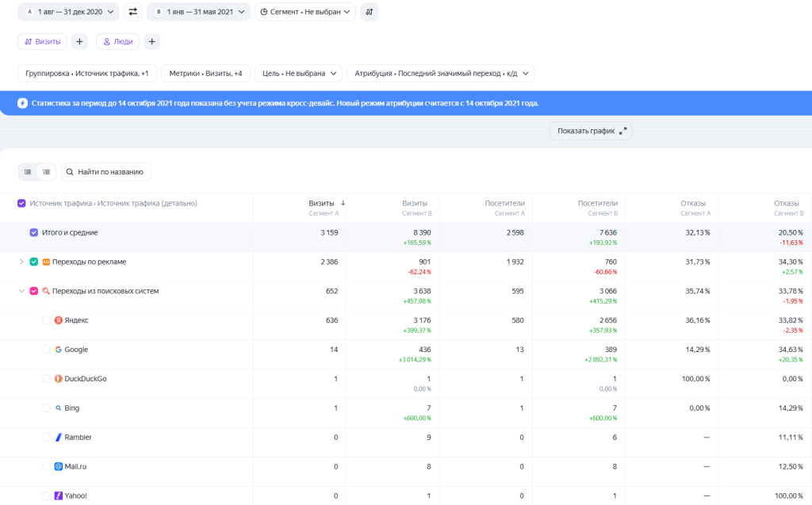Image resolution: width=812 pixels, height=505 pixels.
Task: Click total visits value 8 390
Action: click(422, 232)
